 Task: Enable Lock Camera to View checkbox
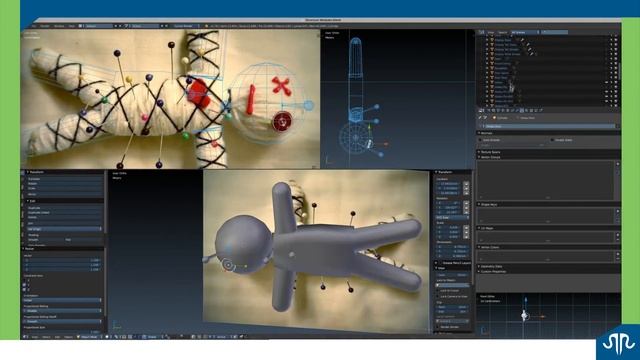tap(437, 296)
